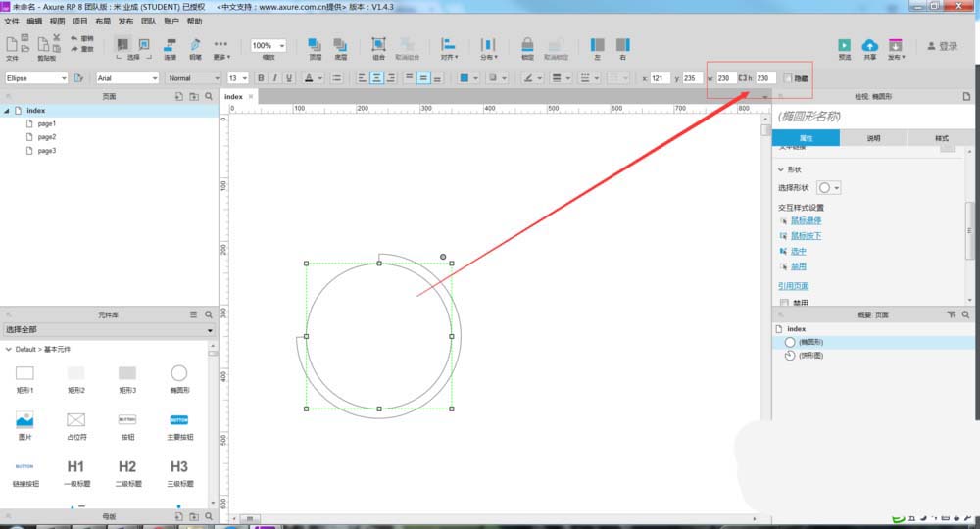This screenshot has width=980, height=529.
Task: Align text to middle vertically
Action: click(423, 78)
